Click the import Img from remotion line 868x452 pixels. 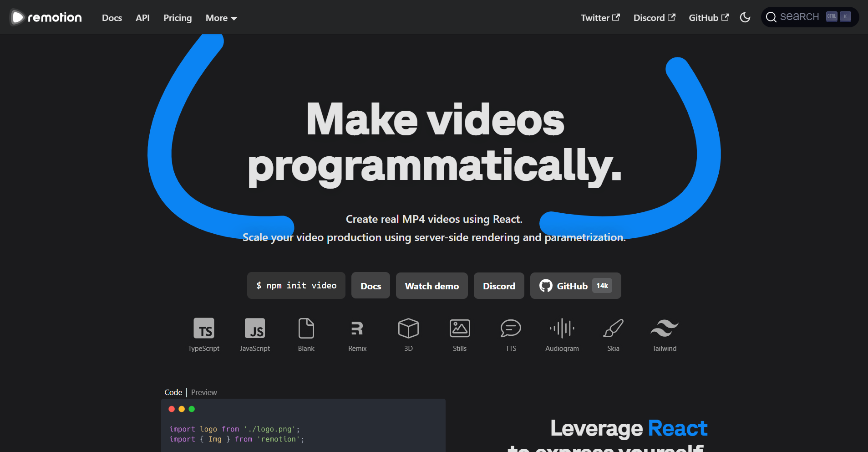tap(237, 439)
